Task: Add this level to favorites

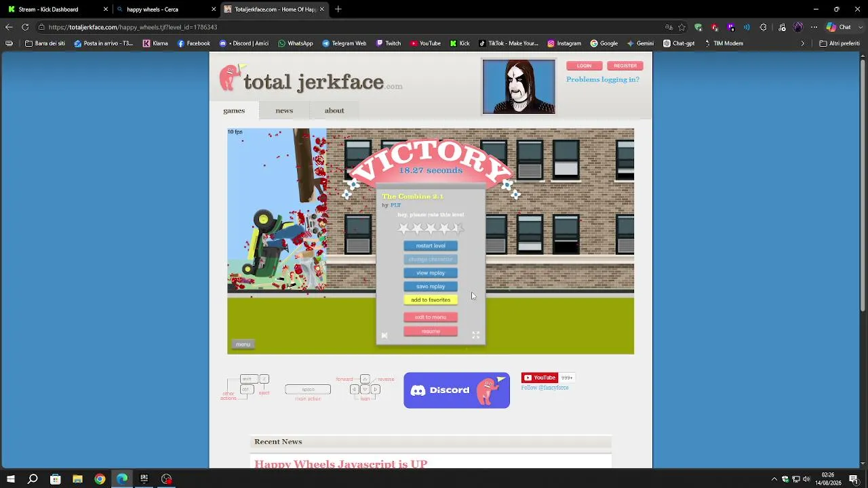Action: 431,300
